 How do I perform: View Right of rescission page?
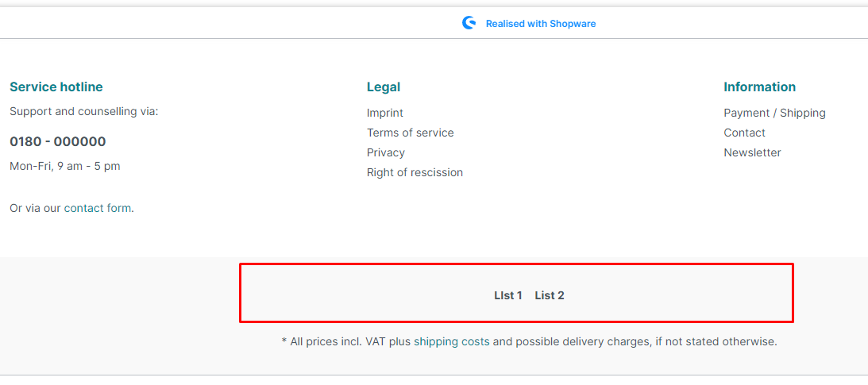click(x=415, y=172)
